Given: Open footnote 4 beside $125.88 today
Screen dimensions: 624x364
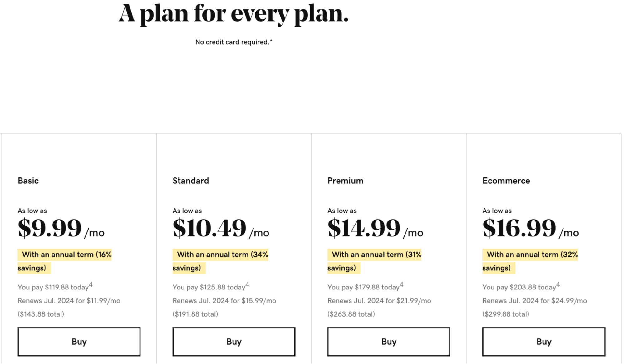Looking at the screenshot, I should pyautogui.click(x=247, y=284).
